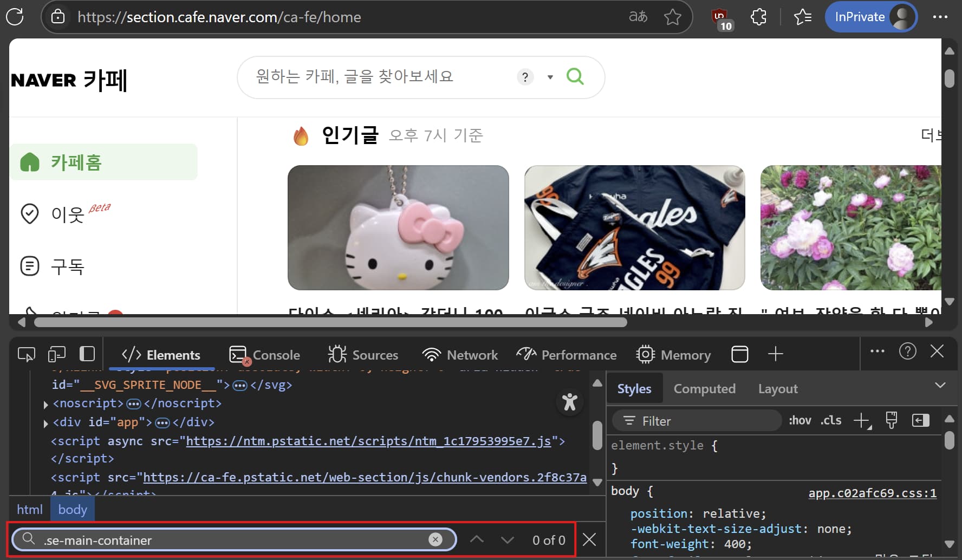Add a new style rule
This screenshot has width=962, height=560.
(862, 420)
